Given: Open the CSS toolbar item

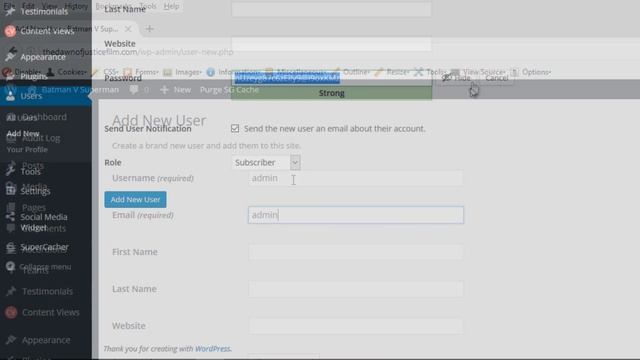Looking at the screenshot, I should pyautogui.click(x=106, y=72).
